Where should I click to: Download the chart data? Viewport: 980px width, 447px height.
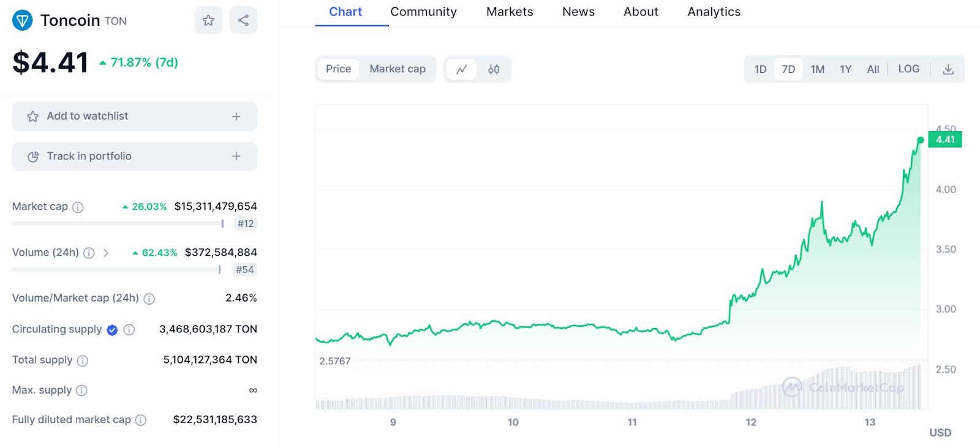(948, 69)
